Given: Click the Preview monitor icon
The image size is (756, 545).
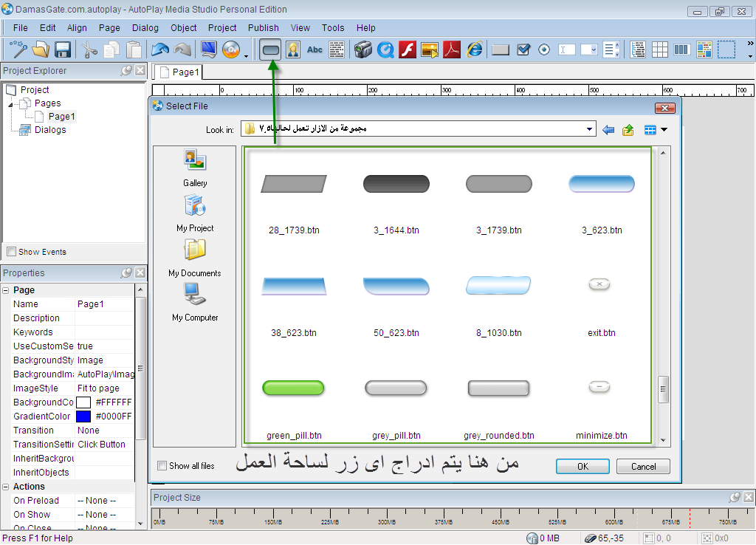Looking at the screenshot, I should click(209, 49).
